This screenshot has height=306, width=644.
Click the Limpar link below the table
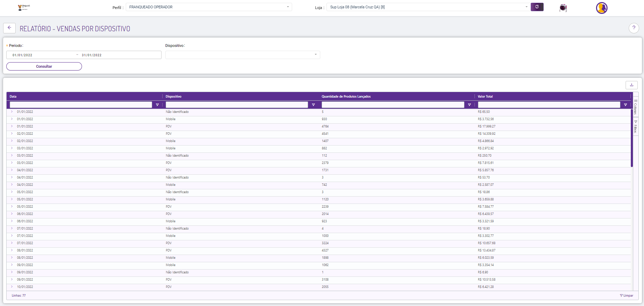pyautogui.click(x=627, y=296)
